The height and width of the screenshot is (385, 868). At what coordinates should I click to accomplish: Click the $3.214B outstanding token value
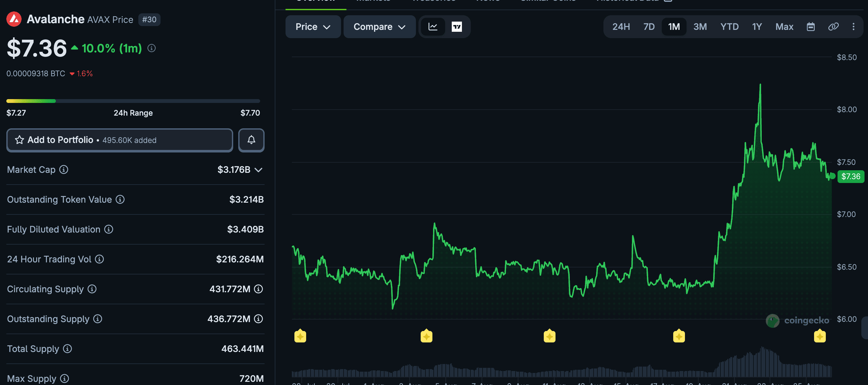[x=246, y=199]
